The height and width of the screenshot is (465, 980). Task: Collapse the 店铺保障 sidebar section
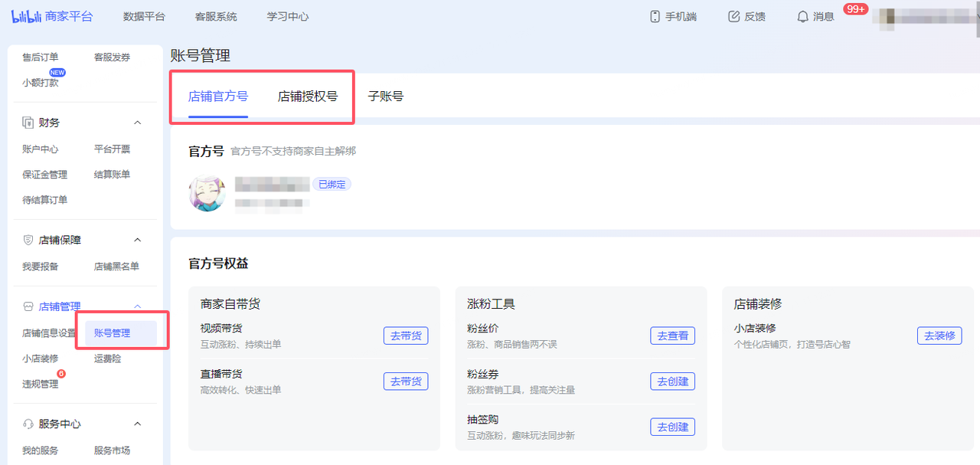point(137,239)
